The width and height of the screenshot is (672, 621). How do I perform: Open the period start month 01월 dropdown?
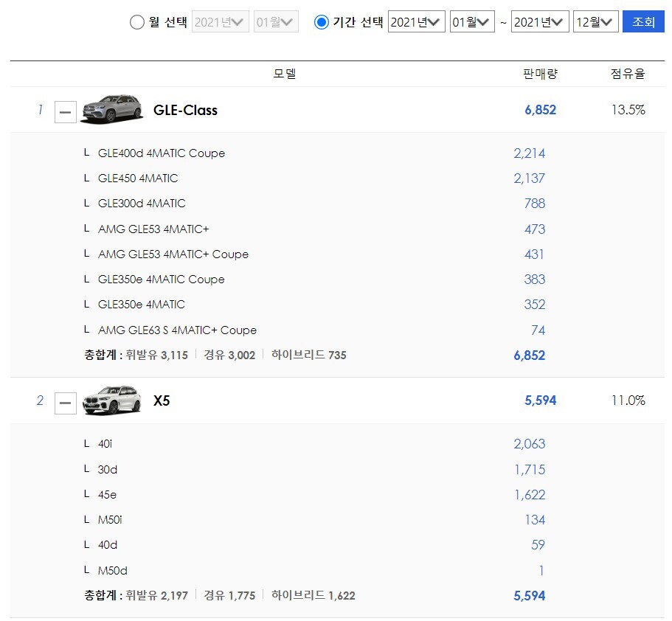(x=472, y=22)
